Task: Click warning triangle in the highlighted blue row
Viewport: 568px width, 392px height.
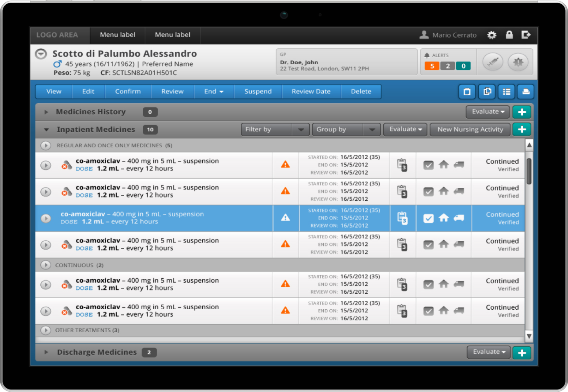Action: tap(285, 218)
